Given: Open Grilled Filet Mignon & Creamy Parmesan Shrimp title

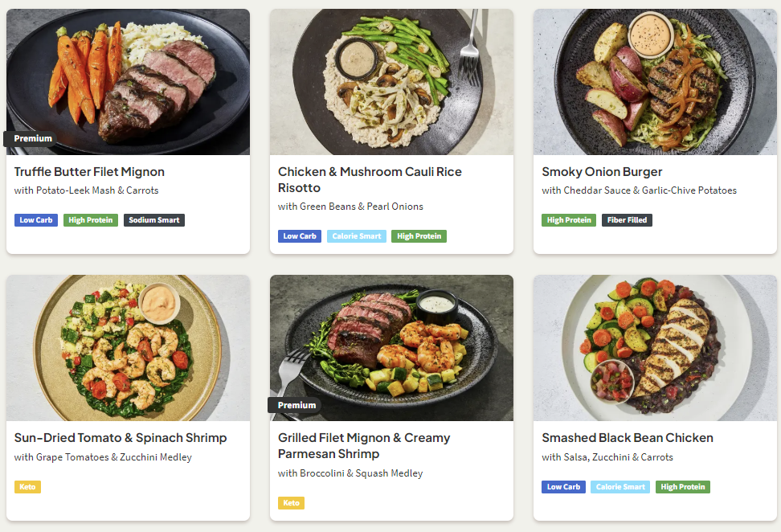Looking at the screenshot, I should tap(364, 446).
